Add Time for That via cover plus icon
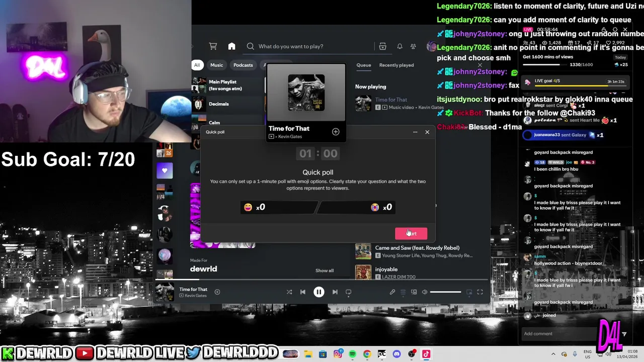 336,132
